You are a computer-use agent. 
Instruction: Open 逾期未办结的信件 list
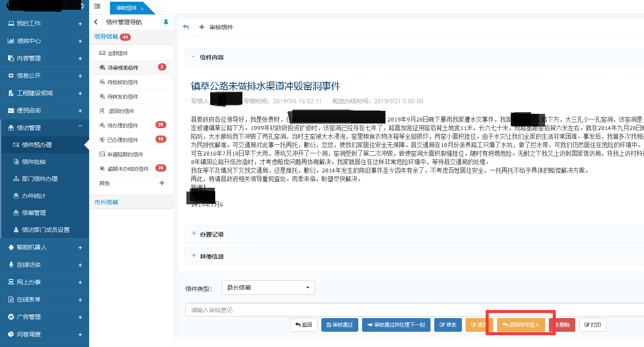pyautogui.click(x=128, y=169)
